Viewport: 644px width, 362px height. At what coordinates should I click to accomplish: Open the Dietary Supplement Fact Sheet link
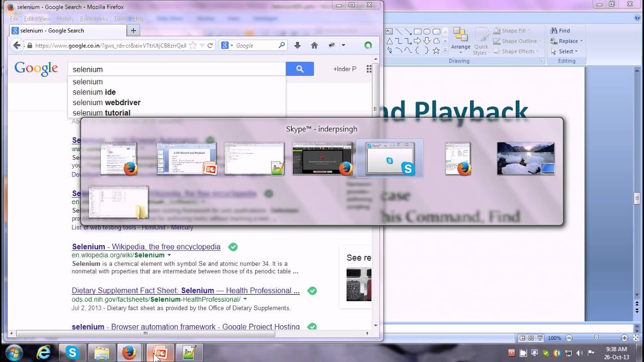click(x=186, y=291)
